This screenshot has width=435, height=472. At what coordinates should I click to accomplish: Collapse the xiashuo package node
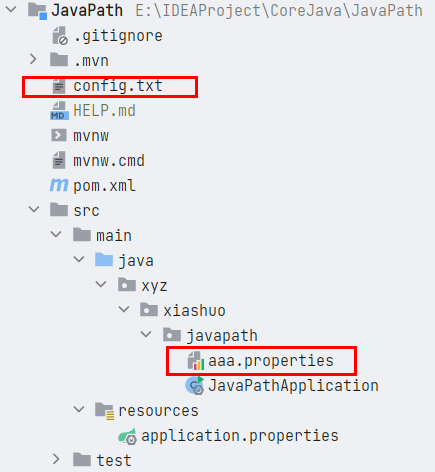pos(124,309)
